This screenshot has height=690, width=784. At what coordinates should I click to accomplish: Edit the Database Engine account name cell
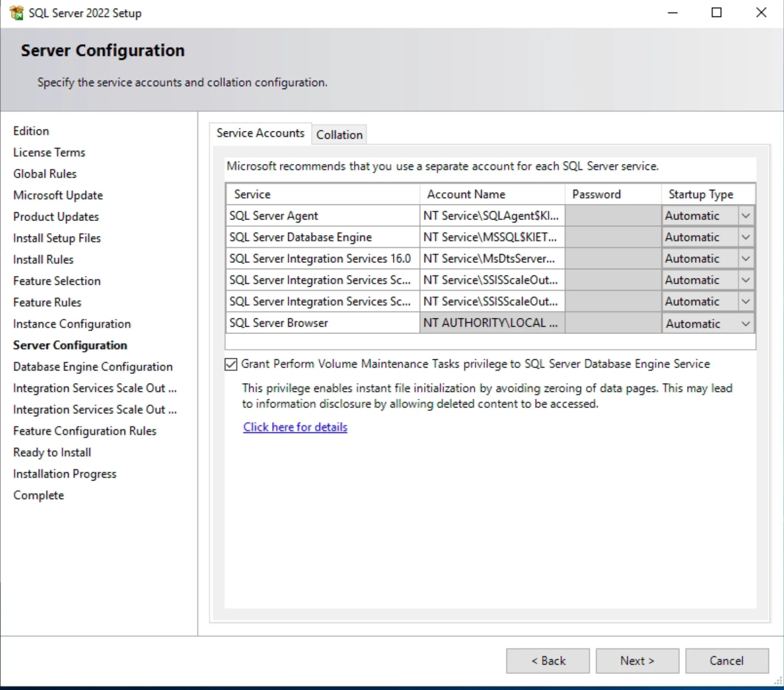tap(492, 237)
